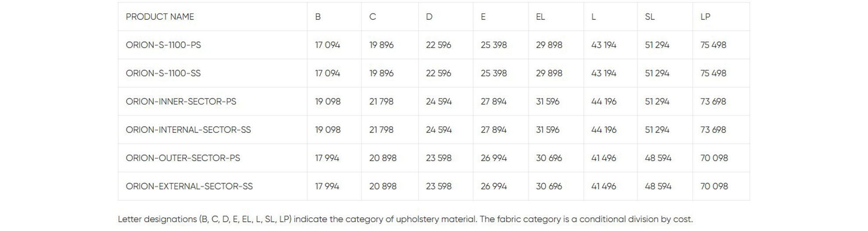Select the ORION-OUTER-SECTOR-PS row name
The height and width of the screenshot is (231, 868).
point(183,158)
